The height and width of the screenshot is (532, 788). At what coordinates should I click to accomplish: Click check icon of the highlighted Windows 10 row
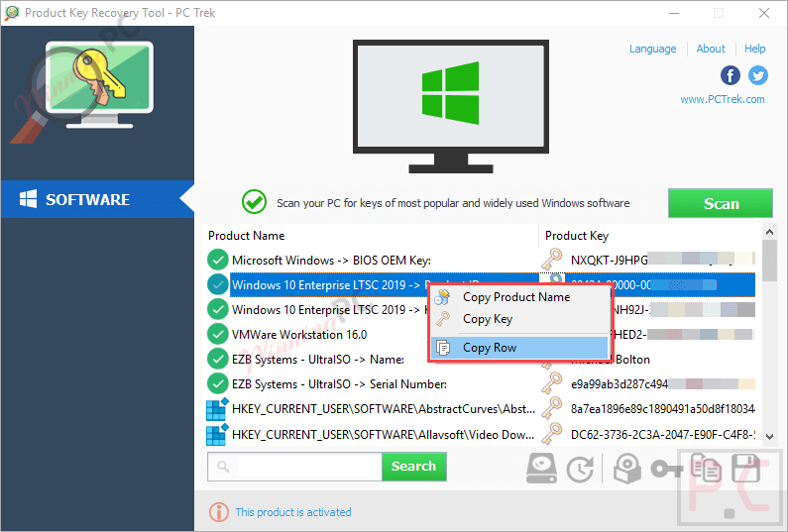(218, 285)
